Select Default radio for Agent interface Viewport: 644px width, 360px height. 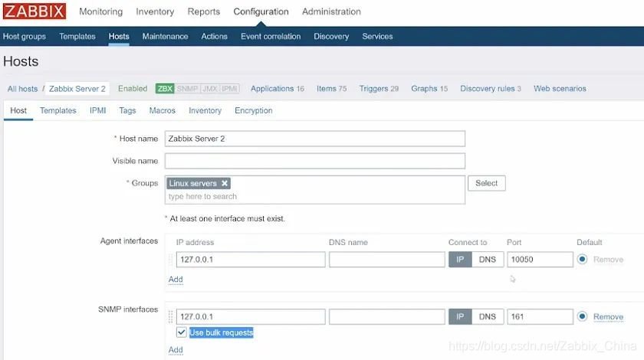[582, 259]
